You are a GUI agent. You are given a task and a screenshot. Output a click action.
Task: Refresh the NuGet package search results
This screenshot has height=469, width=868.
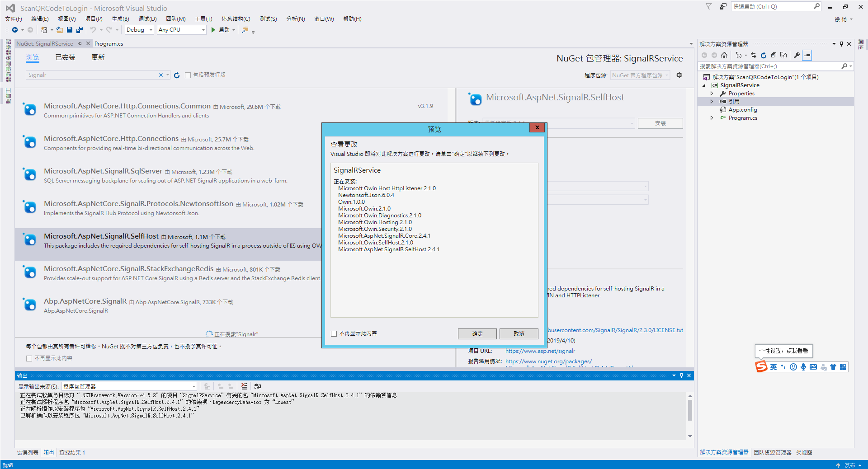click(176, 75)
